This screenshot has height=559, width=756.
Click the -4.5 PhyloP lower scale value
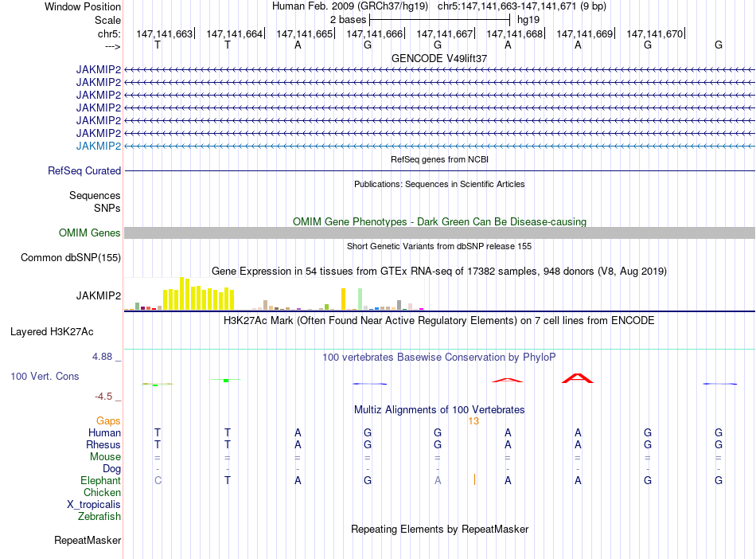tap(103, 397)
